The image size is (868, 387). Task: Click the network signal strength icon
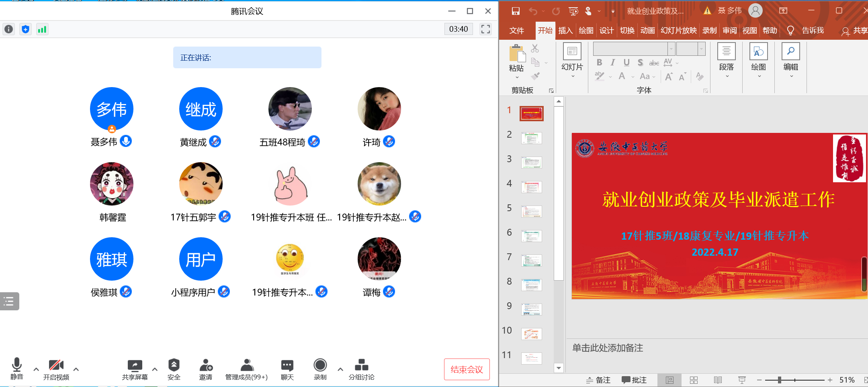(x=42, y=29)
